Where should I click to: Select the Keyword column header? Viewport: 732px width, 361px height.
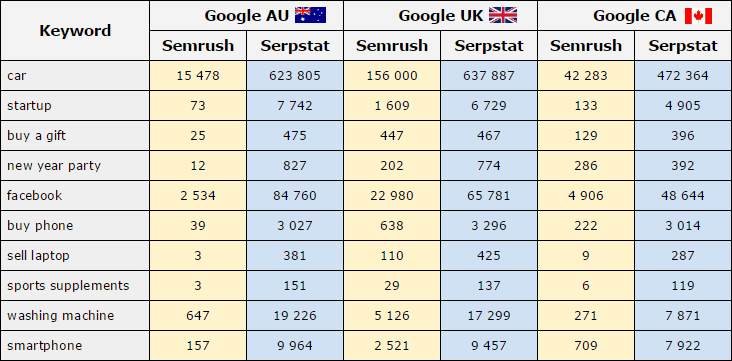click(x=75, y=31)
